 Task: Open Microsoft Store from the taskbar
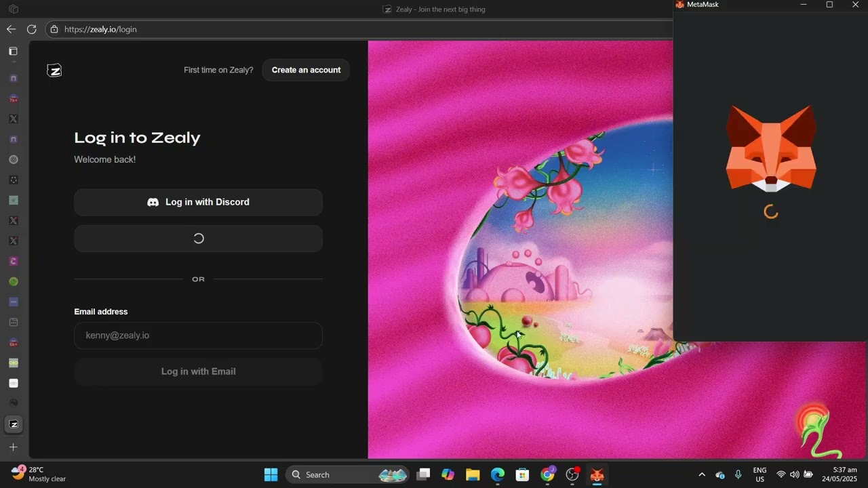522,474
